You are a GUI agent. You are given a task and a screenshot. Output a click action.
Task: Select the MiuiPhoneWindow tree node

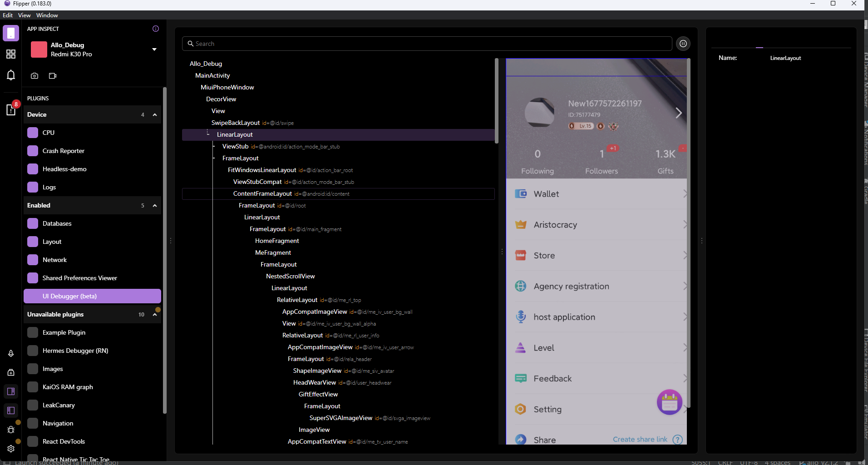click(x=227, y=87)
